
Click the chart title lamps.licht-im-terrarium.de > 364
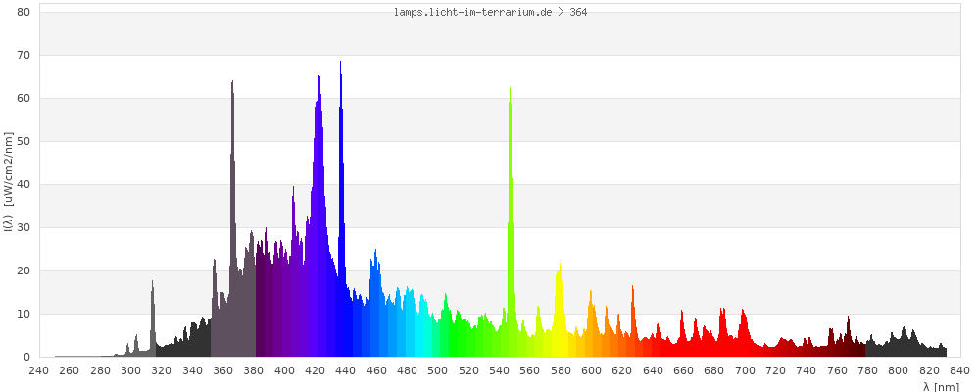point(490,12)
